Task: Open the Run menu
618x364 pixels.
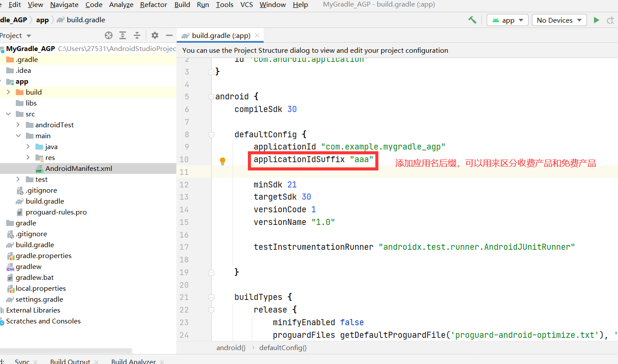Action: click(x=203, y=4)
